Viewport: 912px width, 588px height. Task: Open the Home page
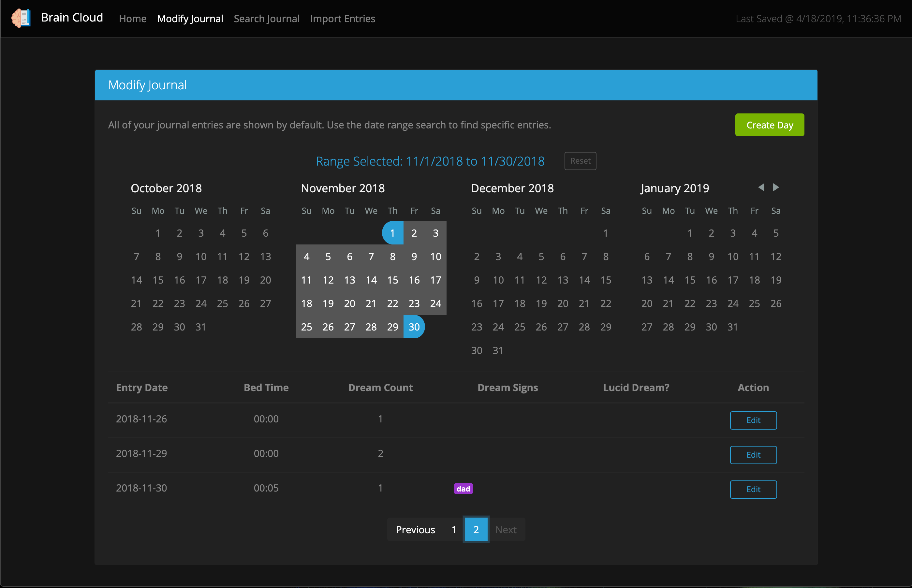(132, 18)
